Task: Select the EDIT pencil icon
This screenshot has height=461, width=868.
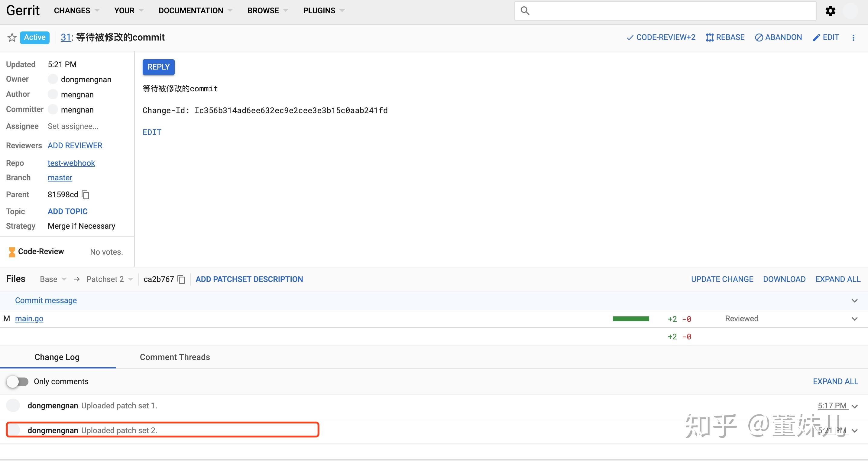Action: (x=817, y=37)
